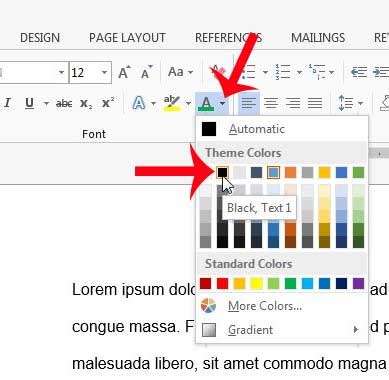Click the Text Effects icon
Image resolution: width=389 pixels, height=380 pixels.
pos(139,103)
